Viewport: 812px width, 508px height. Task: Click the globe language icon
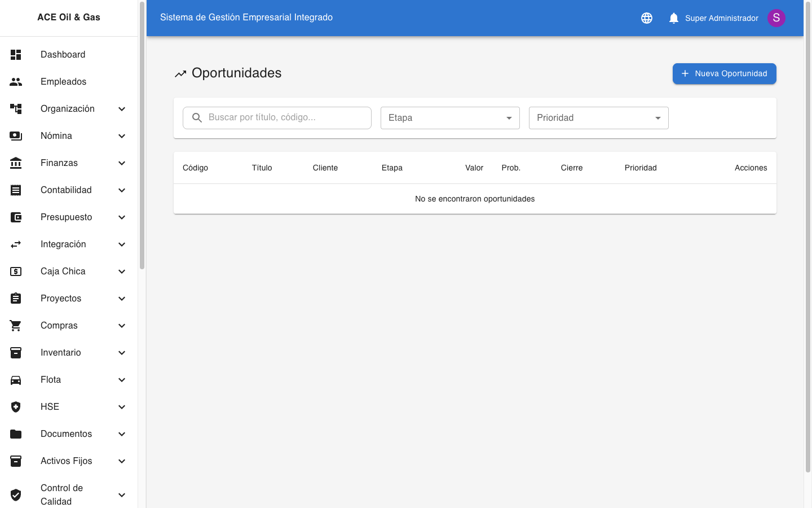click(647, 18)
